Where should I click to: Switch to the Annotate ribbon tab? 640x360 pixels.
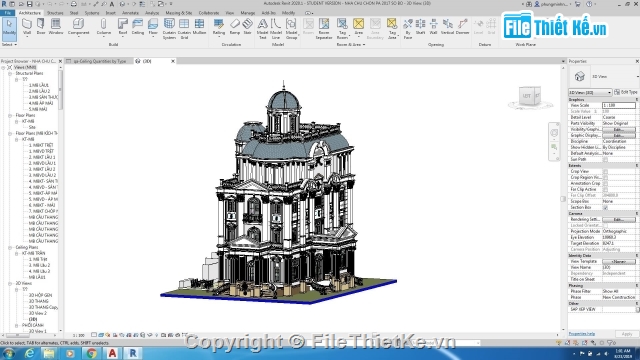[x=130, y=13]
